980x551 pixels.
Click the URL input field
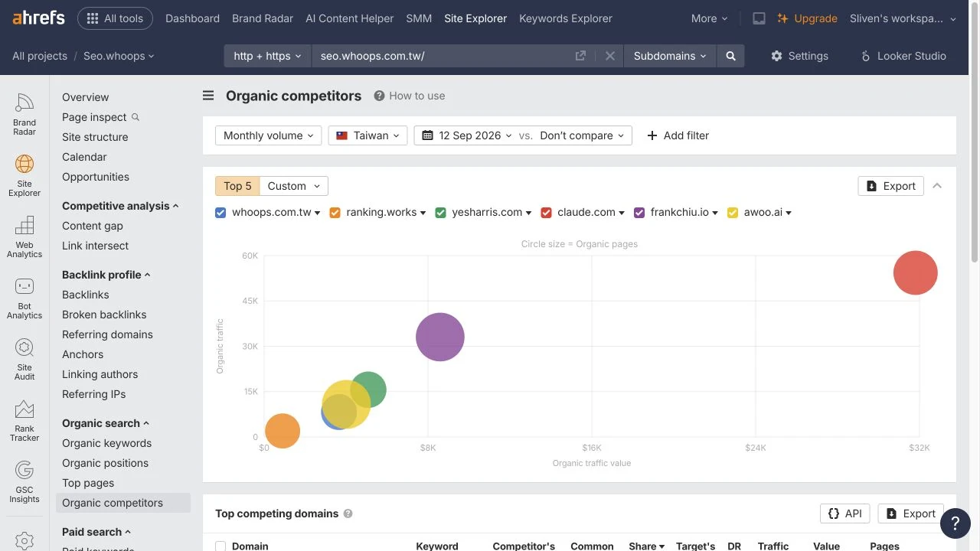(x=444, y=56)
